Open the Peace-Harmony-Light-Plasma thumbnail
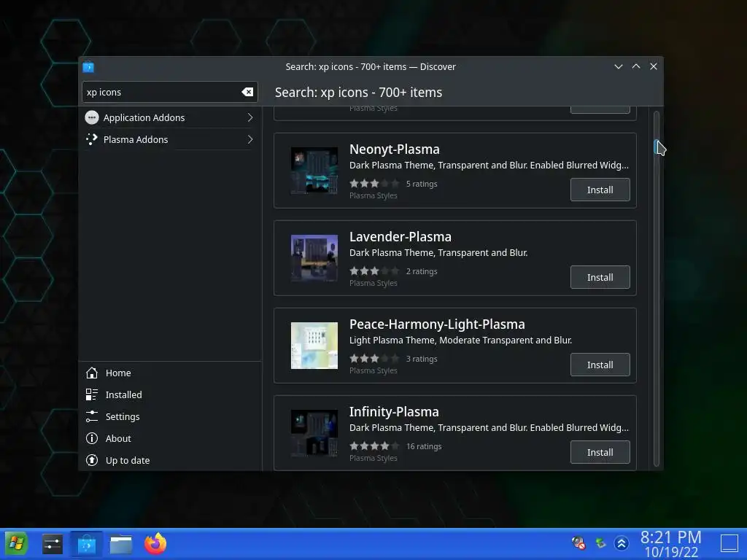This screenshot has height=560, width=747. (314, 346)
